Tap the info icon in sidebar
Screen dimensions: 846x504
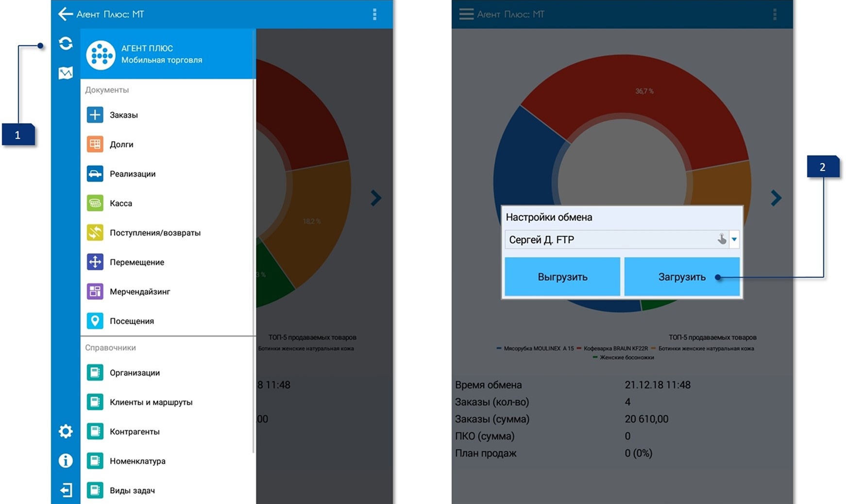pos(66,460)
